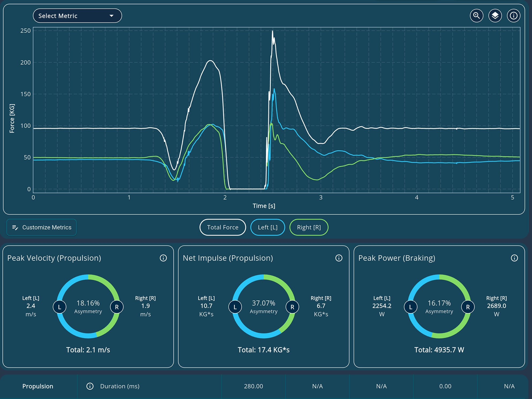
Task: Click the Time [s] axis label
Action: [x=264, y=206]
